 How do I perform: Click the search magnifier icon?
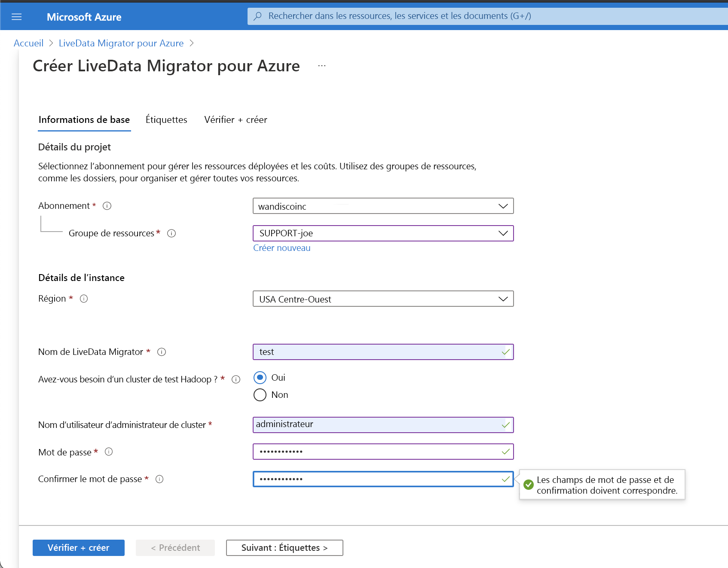tap(257, 16)
